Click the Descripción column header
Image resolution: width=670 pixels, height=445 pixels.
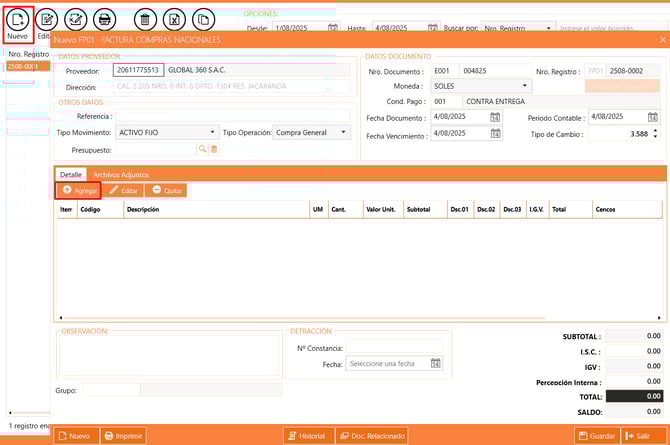(x=217, y=209)
